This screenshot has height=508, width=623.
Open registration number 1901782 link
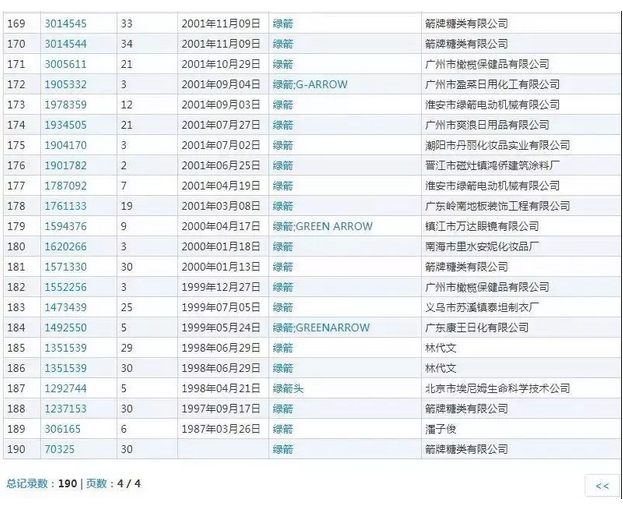pyautogui.click(x=66, y=165)
